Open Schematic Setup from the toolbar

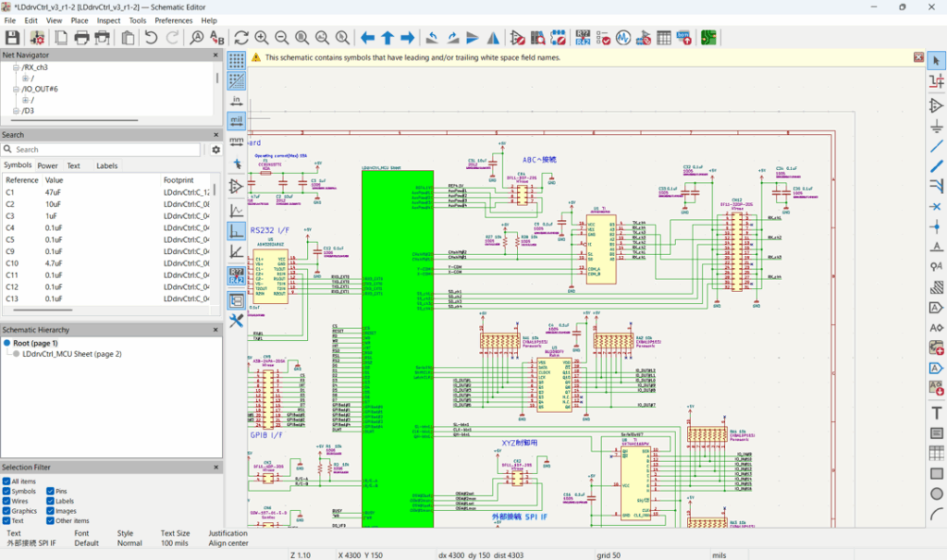coord(37,37)
